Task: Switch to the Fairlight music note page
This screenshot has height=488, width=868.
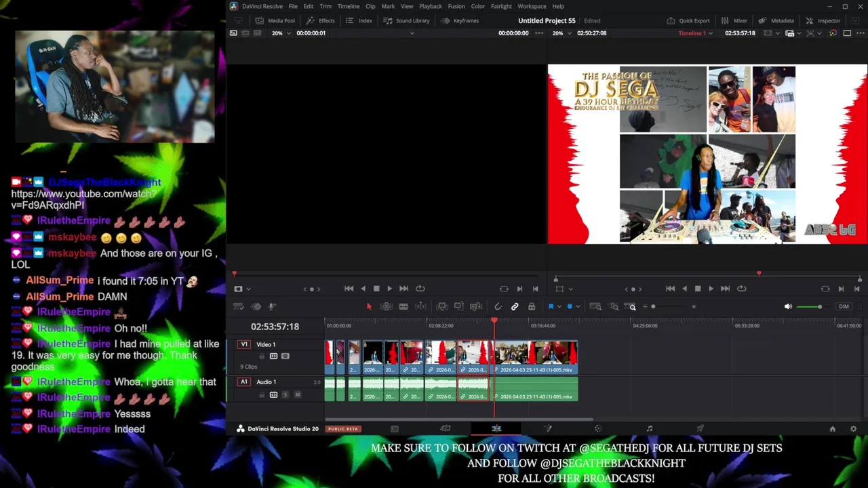Action: point(649,428)
